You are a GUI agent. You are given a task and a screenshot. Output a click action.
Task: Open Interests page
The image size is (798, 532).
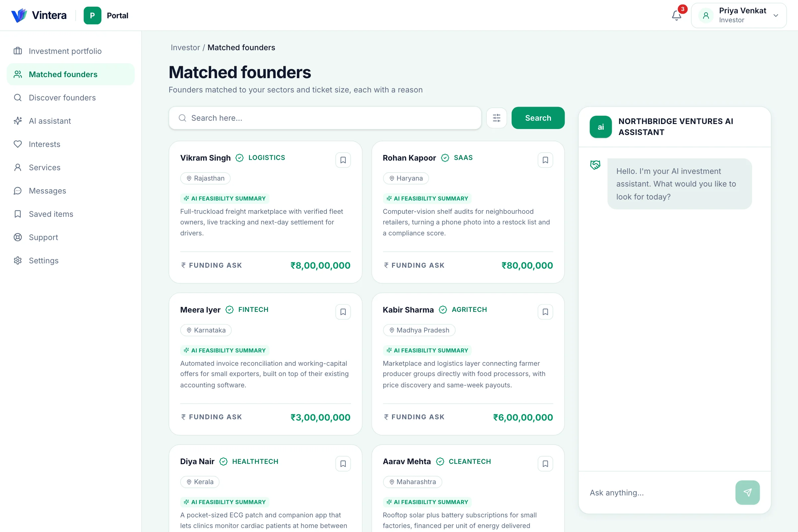coord(70,144)
